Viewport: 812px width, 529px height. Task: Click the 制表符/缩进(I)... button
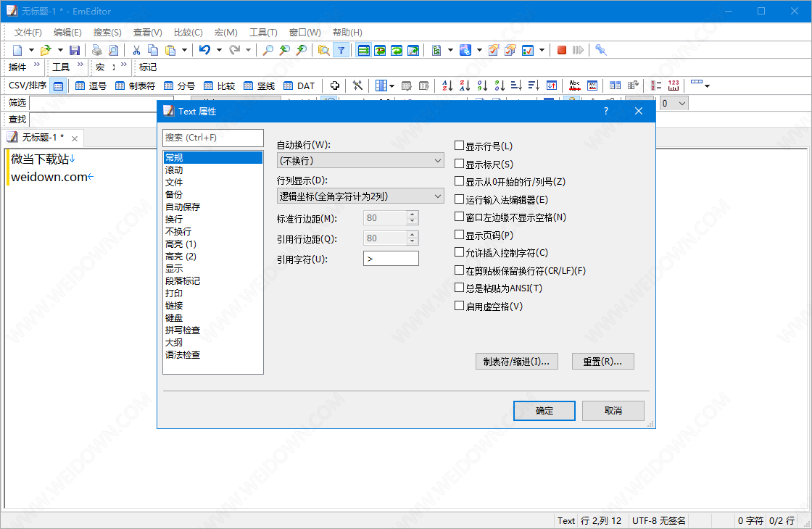click(517, 362)
